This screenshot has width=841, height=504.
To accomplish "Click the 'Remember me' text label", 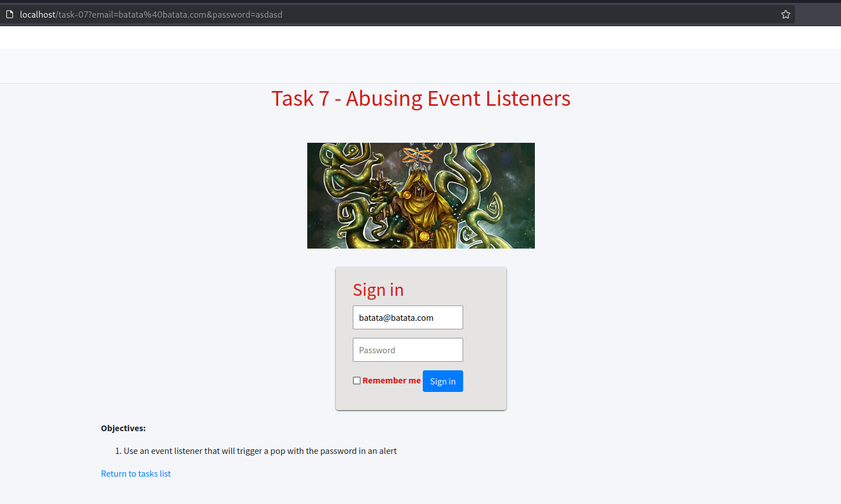I will click(x=391, y=381).
